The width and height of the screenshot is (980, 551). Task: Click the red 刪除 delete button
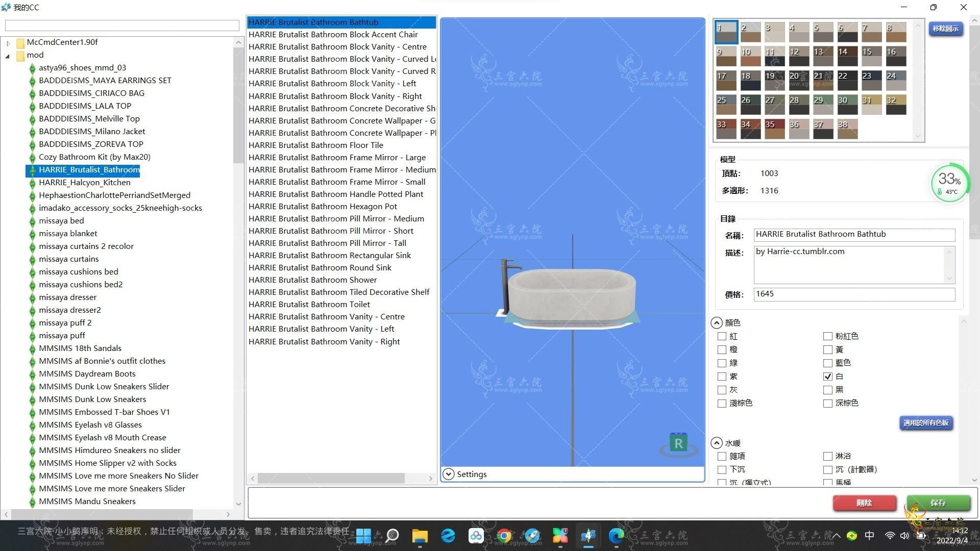(x=864, y=503)
